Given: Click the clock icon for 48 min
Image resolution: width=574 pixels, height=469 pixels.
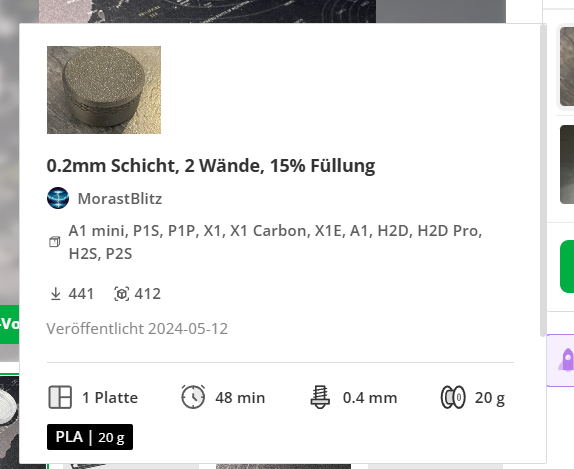Looking at the screenshot, I should coord(193,397).
